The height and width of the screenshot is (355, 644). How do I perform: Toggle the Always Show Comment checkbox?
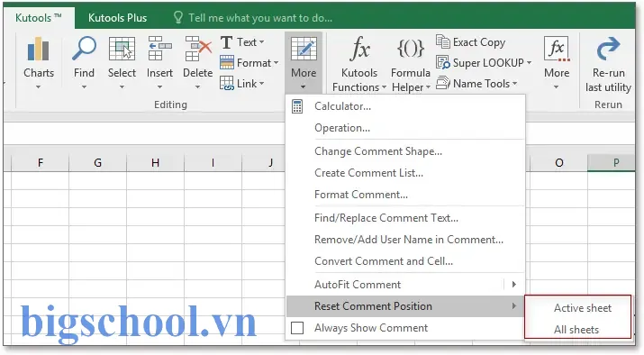click(297, 328)
